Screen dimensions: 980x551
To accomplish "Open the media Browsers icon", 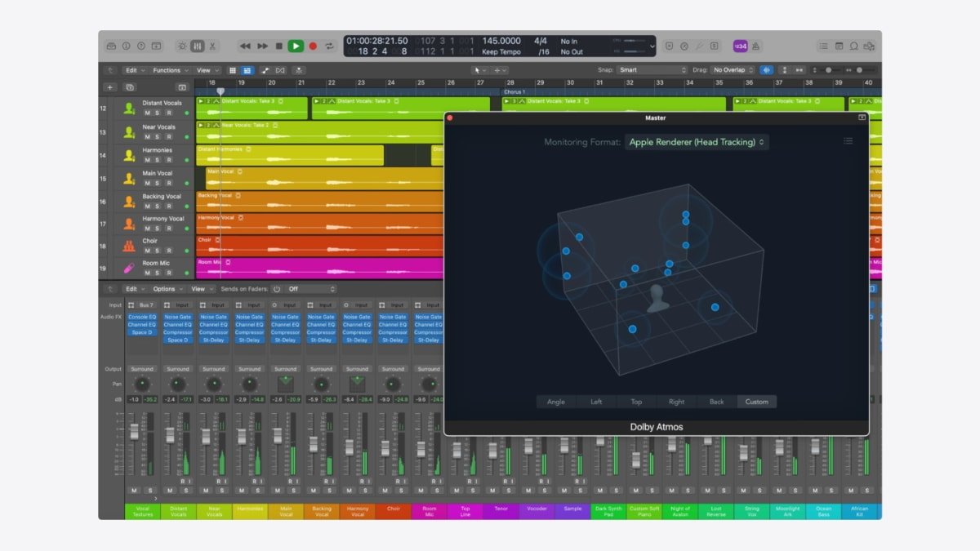I will (x=869, y=47).
